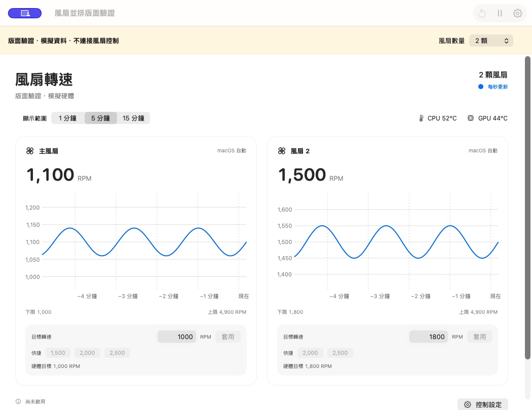Click the CPU 52°C temperature text
This screenshot has height=410, width=532.
tap(442, 118)
